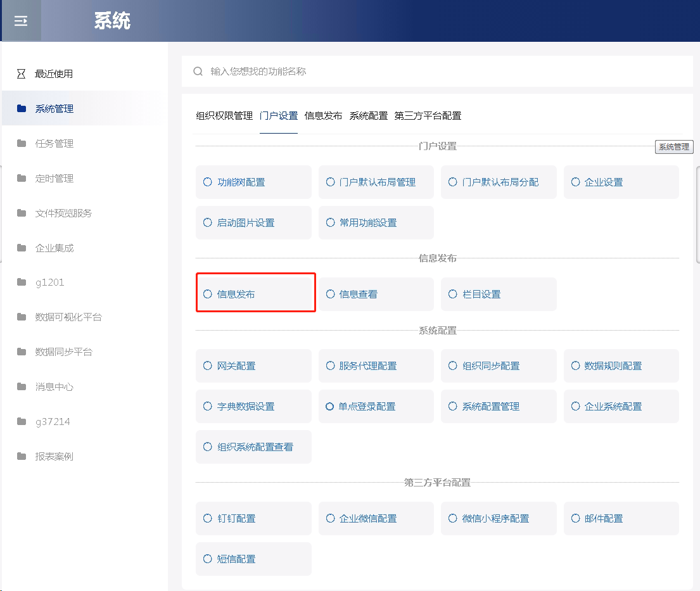Click the hourglass icon beside 最近使用
The image size is (700, 591).
click(x=21, y=73)
